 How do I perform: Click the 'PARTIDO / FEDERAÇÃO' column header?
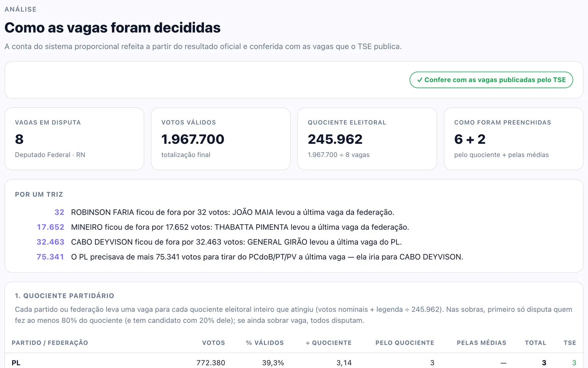(50, 343)
